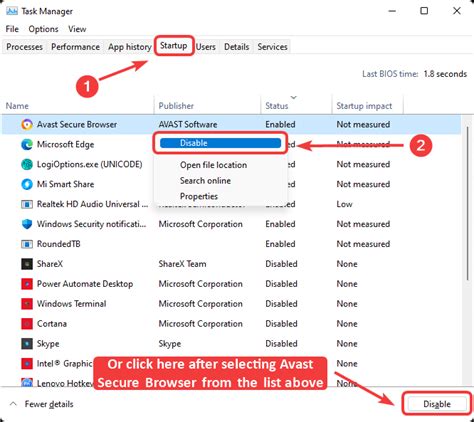This screenshot has height=422, width=474.
Task: Click the Last BIOS time value
Action: 445,74
